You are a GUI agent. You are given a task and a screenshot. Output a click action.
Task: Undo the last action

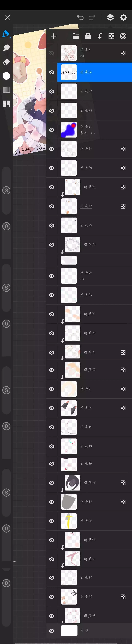pyautogui.click(x=80, y=17)
